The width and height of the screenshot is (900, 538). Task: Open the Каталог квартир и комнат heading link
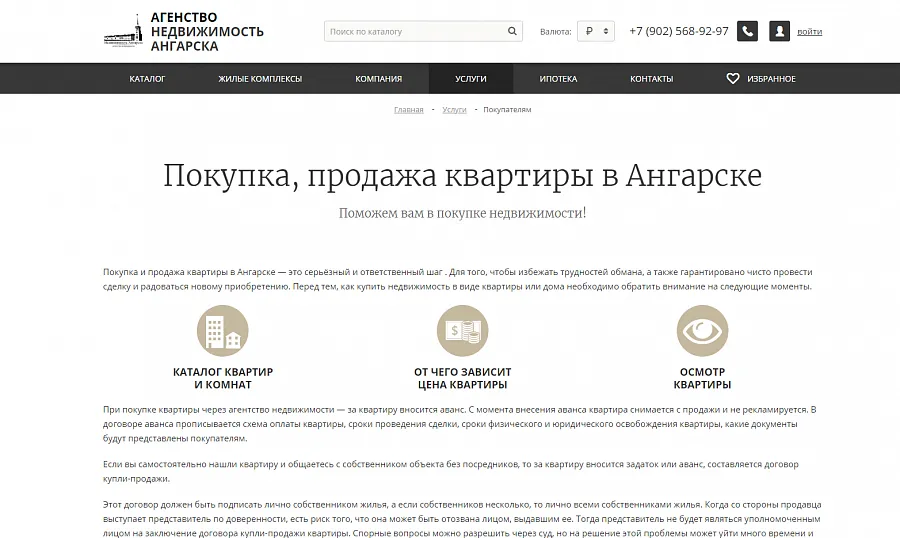pyautogui.click(x=223, y=378)
